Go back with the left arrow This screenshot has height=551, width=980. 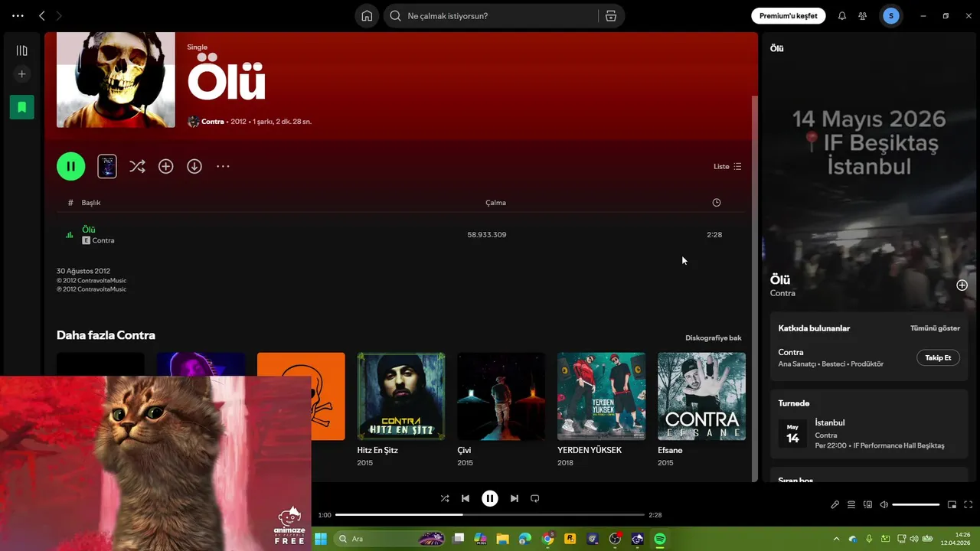pyautogui.click(x=42, y=15)
